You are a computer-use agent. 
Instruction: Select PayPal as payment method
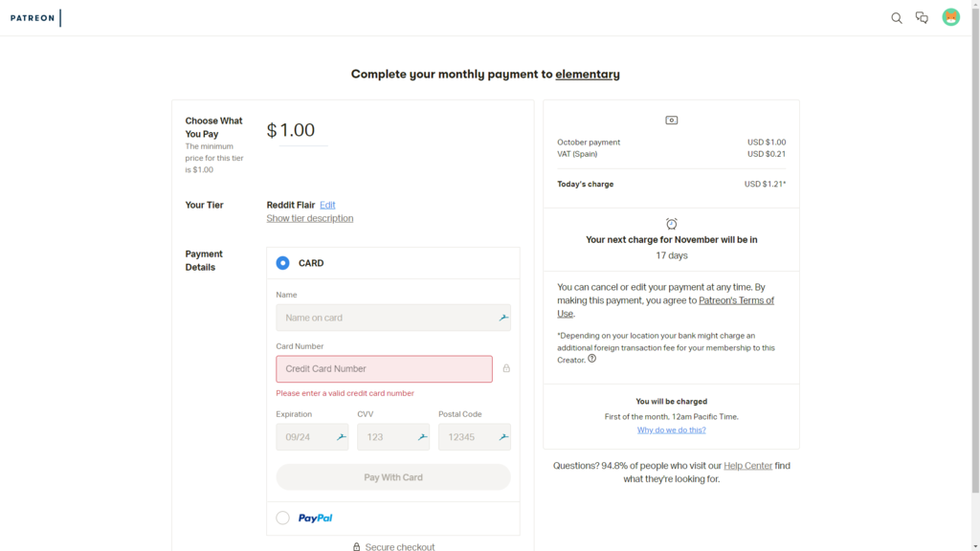[282, 517]
